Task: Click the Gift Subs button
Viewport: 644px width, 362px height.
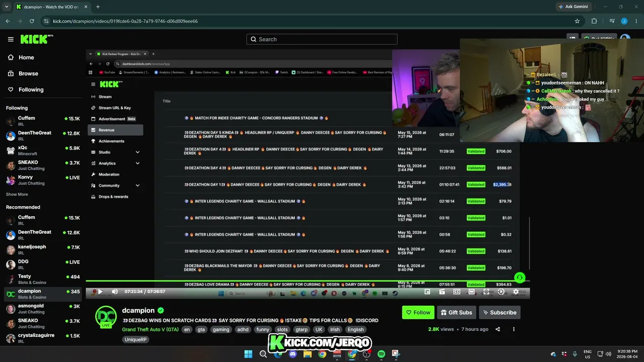Action: (x=456, y=312)
